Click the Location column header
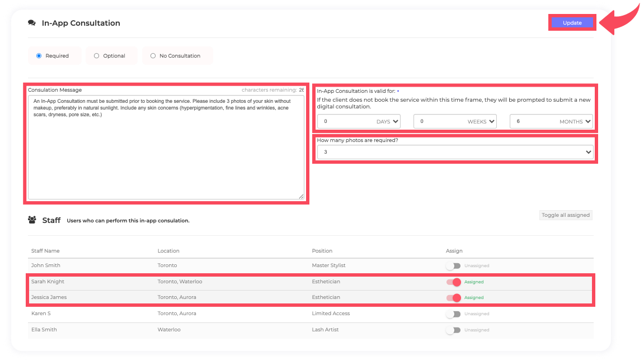The height and width of the screenshot is (361, 644). click(x=168, y=251)
